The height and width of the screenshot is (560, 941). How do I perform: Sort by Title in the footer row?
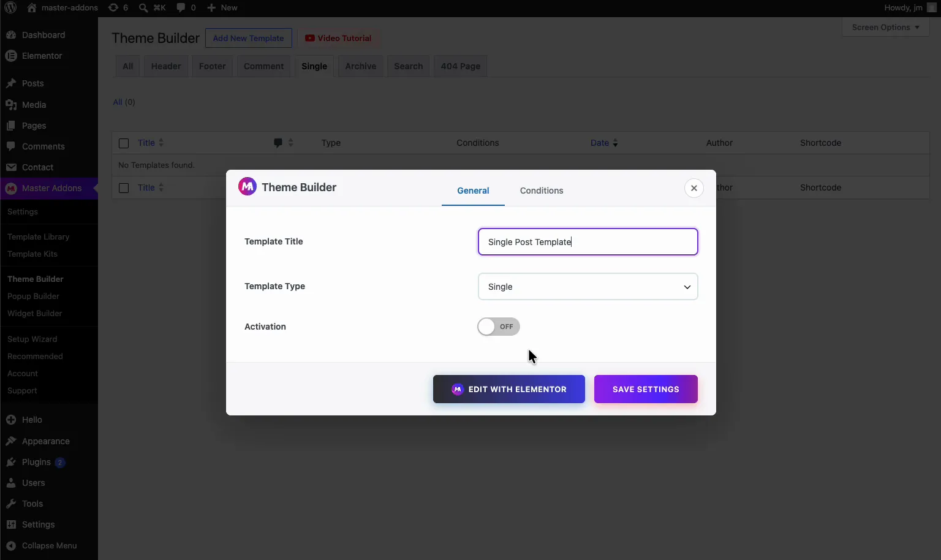tap(151, 187)
